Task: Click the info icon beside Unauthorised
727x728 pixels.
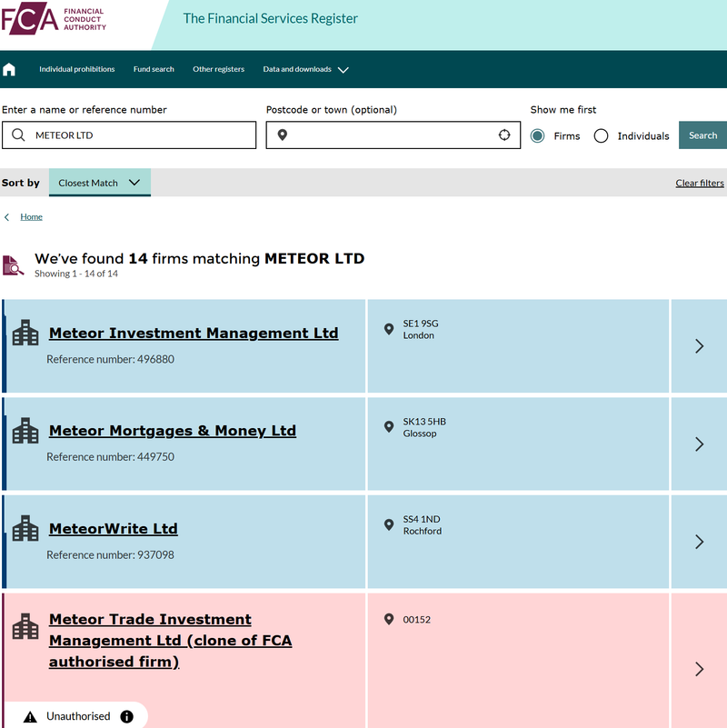Action: [x=126, y=716]
